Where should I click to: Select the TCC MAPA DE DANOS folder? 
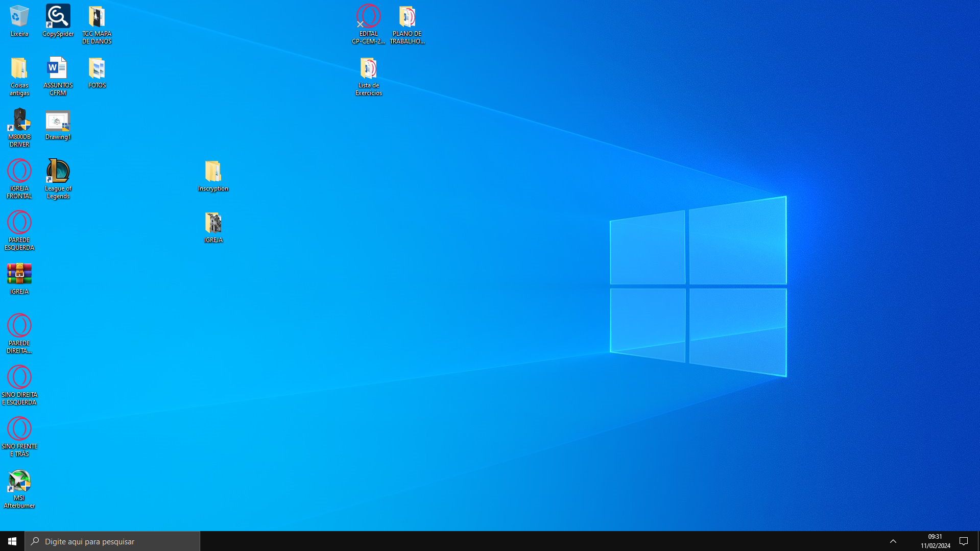tap(97, 25)
